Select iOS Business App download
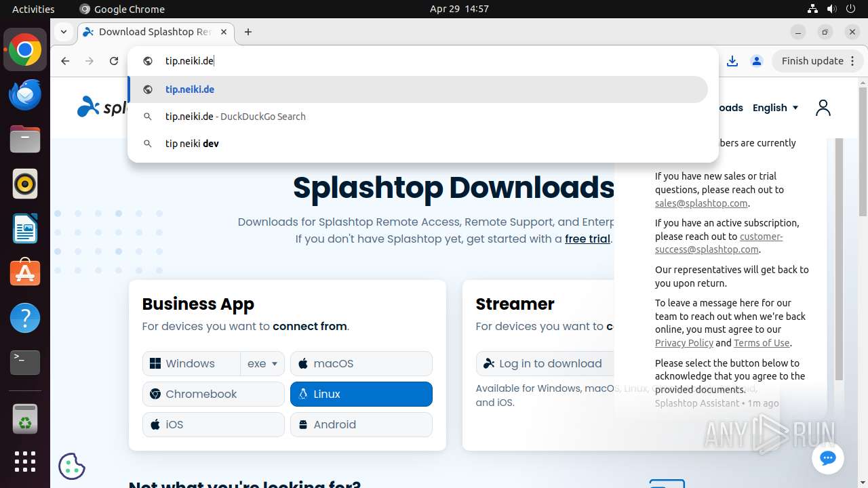Screen dimensions: 868x488 (214, 424)
